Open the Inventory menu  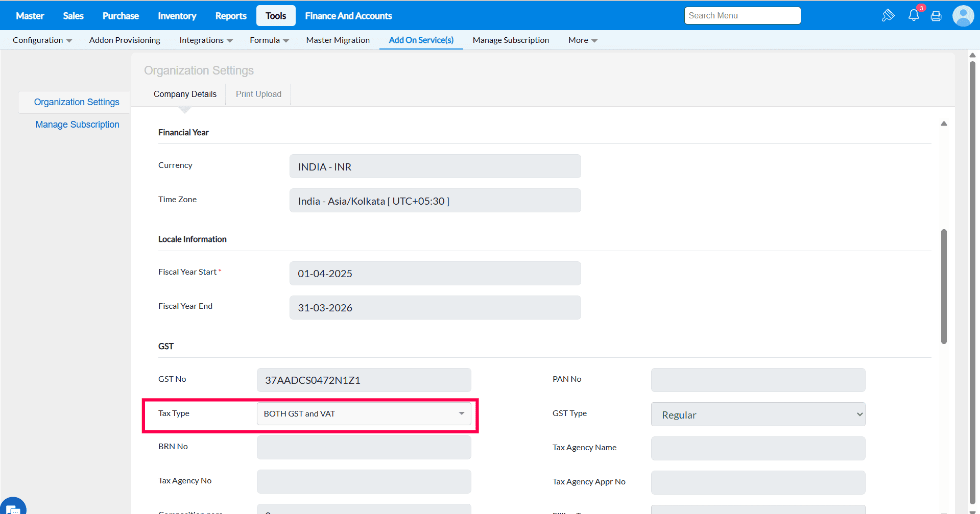[177, 16]
